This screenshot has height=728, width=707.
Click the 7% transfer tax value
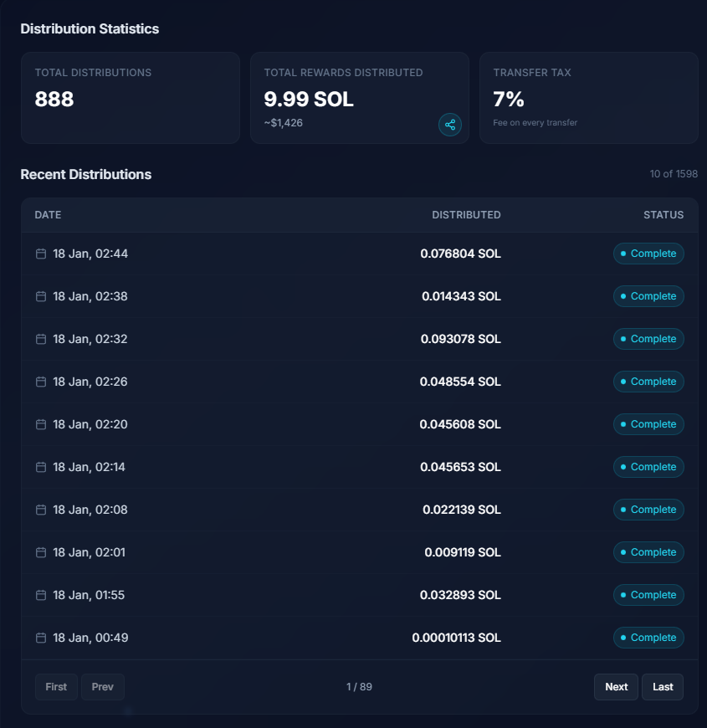click(509, 99)
